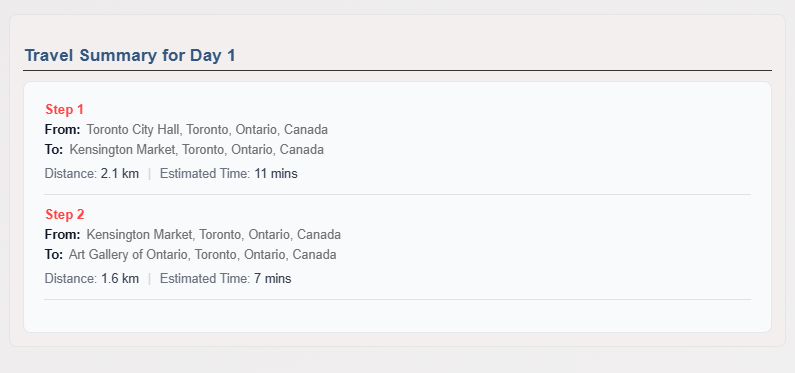Click the divider line between Step 1 and 2
Viewport: 795px width, 373px height.
pos(398,194)
